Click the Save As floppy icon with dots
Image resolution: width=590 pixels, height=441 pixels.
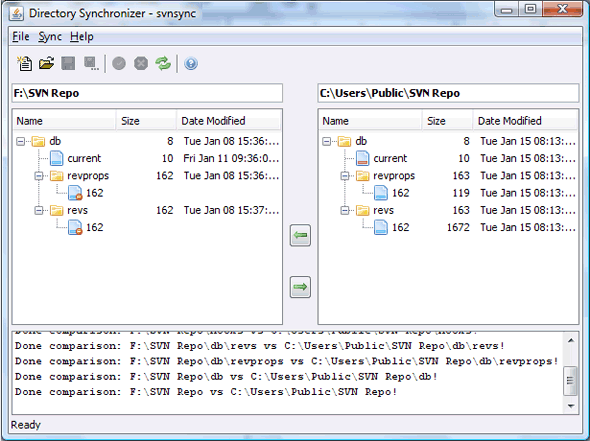point(91,64)
